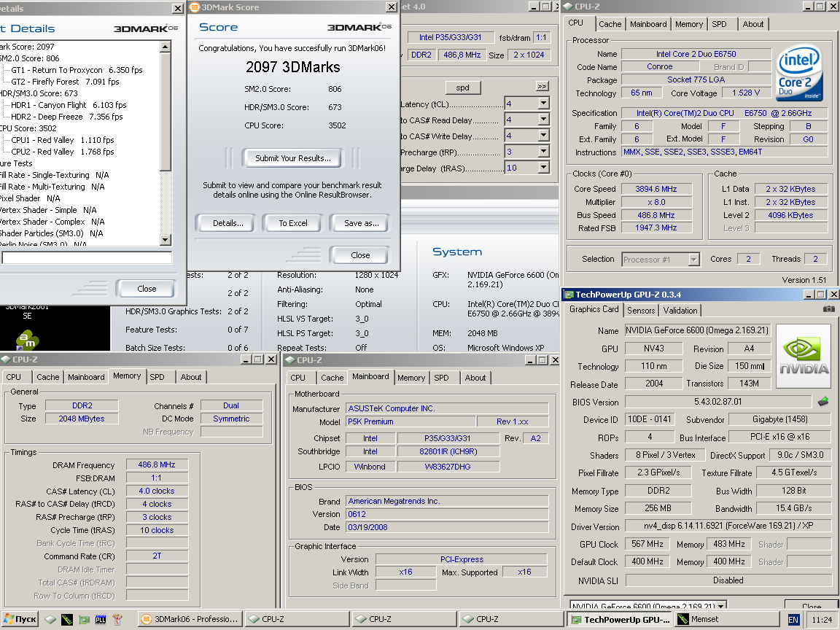Click the >> expand button in MemSet
Screen dimensions: 840x630
(542, 86)
